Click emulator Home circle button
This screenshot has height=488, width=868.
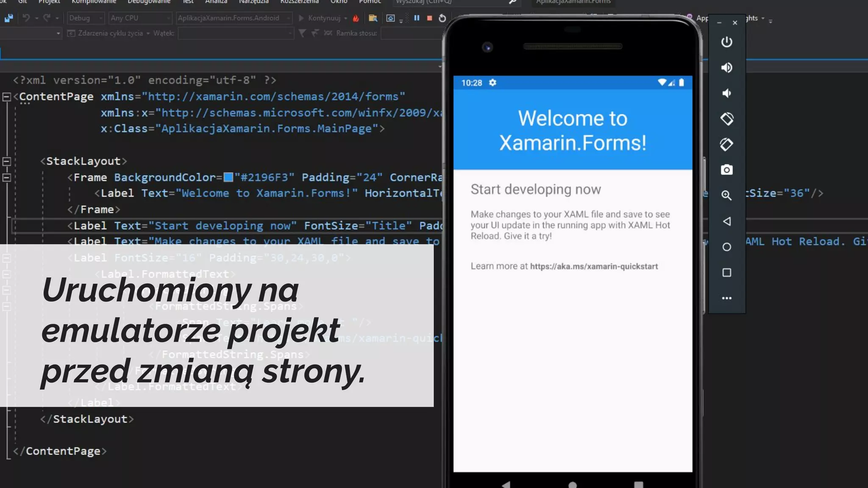pos(726,247)
